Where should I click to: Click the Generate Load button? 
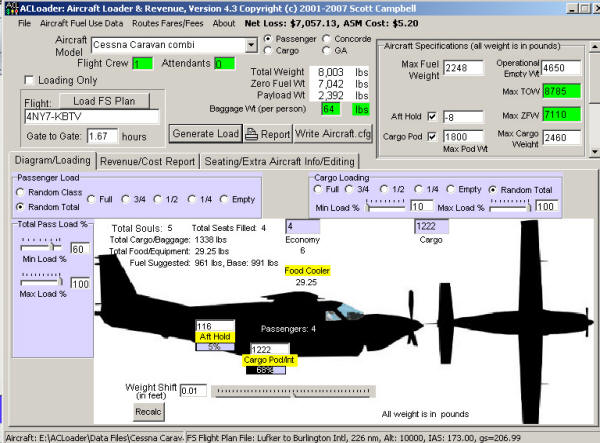[205, 133]
